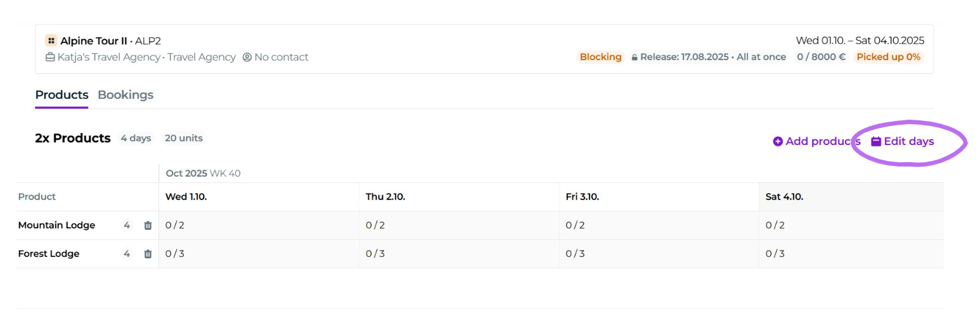Open the Edit days link
Image resolution: width=980 pixels, height=321 pixels.
click(908, 141)
